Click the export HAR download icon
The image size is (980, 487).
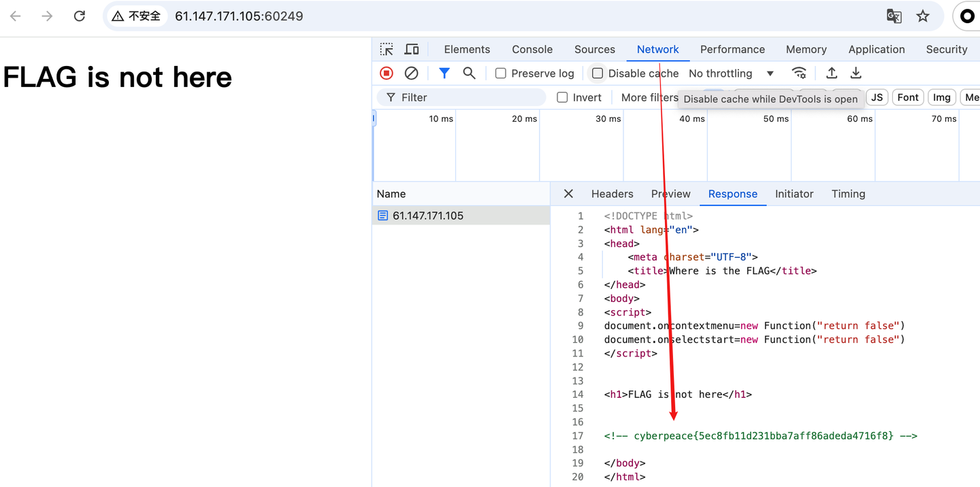(856, 73)
